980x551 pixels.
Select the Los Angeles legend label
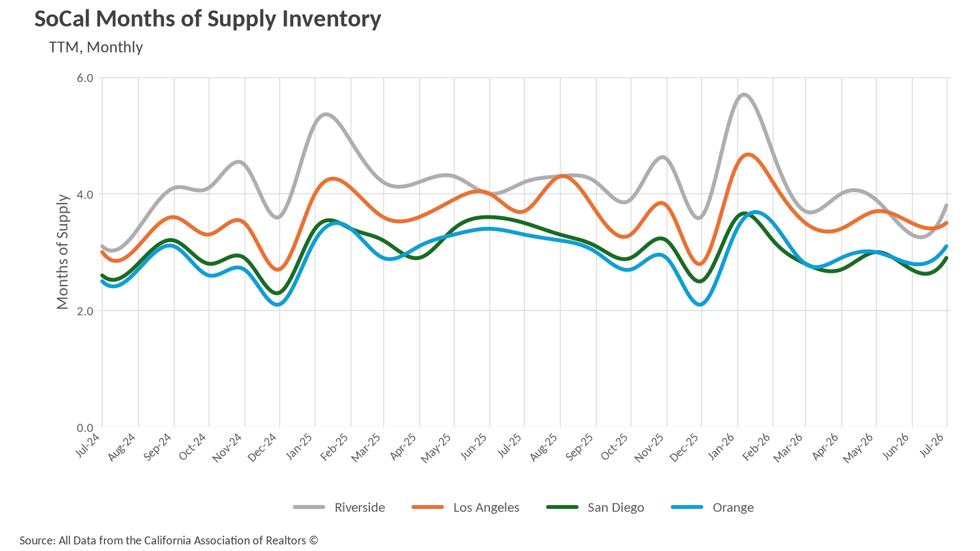[486, 507]
